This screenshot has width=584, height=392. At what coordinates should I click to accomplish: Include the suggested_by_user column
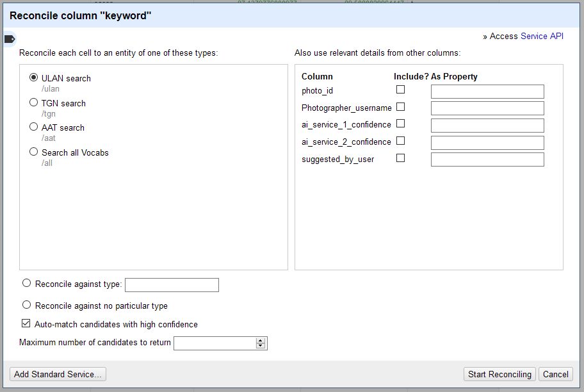(400, 158)
